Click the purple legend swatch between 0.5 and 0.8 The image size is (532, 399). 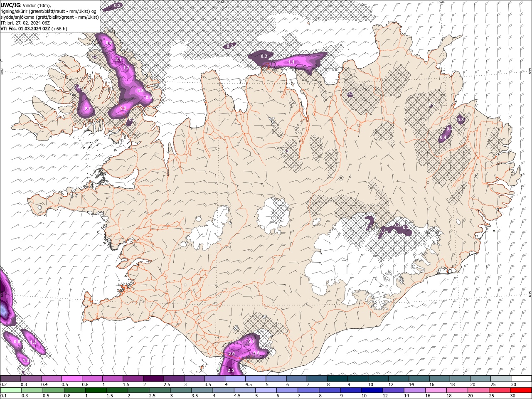coord(71,379)
